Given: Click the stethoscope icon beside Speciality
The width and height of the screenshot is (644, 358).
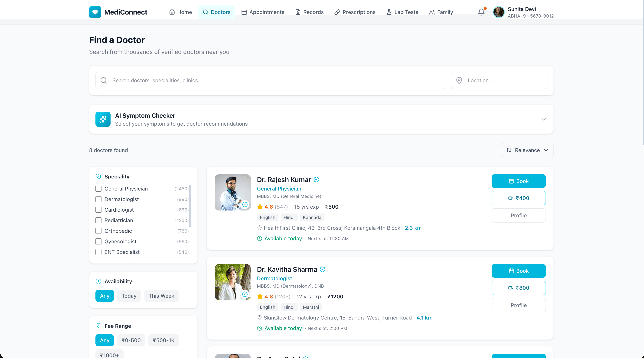Looking at the screenshot, I should (x=98, y=176).
